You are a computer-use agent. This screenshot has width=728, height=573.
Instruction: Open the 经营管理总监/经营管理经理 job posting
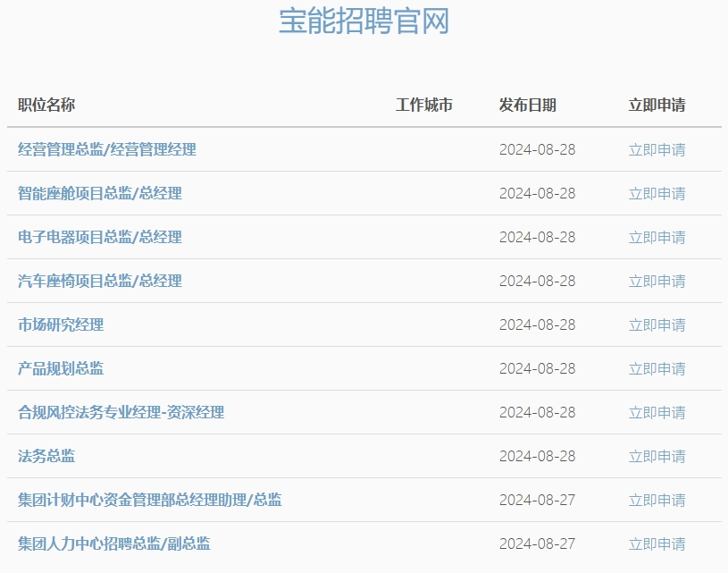pyautogui.click(x=107, y=149)
